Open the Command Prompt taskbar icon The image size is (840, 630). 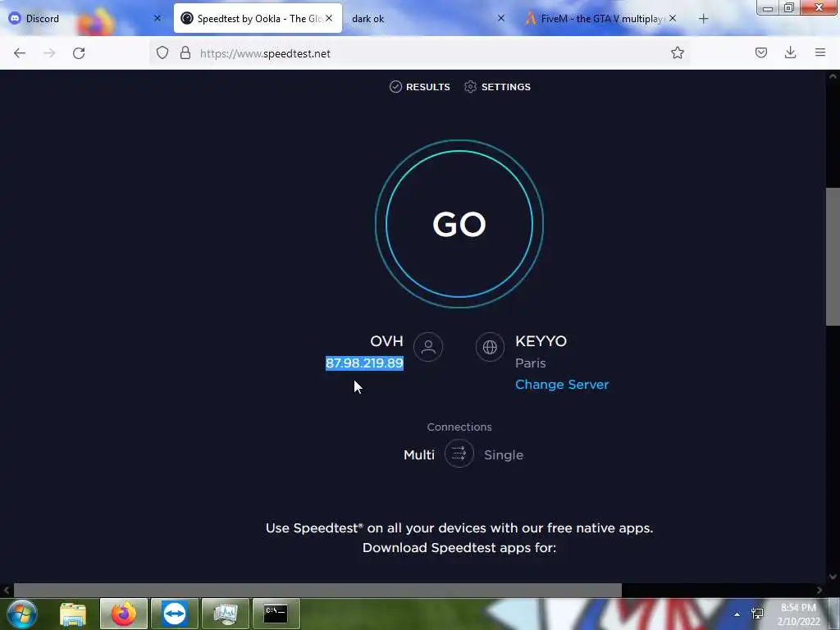(x=276, y=614)
